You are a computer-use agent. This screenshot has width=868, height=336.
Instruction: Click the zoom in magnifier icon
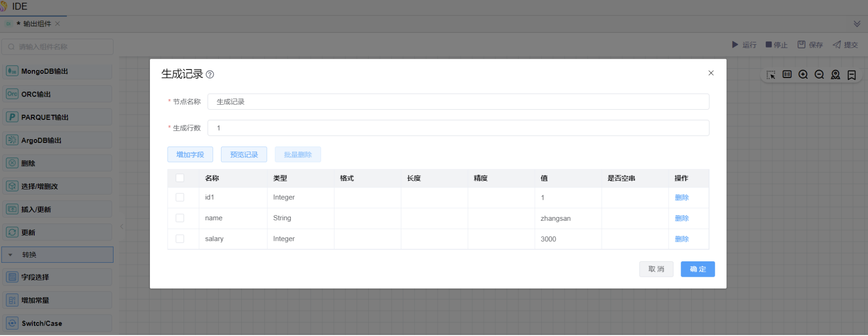coord(803,75)
